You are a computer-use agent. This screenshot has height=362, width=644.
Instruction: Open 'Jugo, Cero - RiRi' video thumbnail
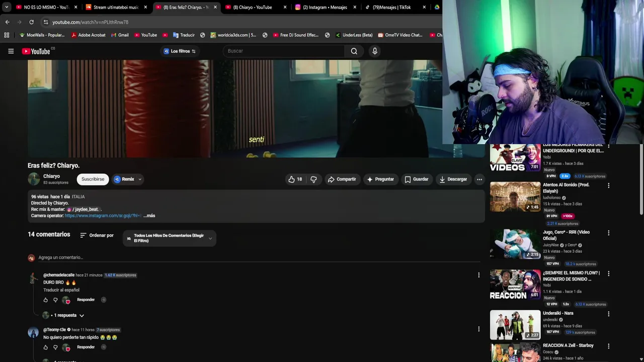coord(515,244)
